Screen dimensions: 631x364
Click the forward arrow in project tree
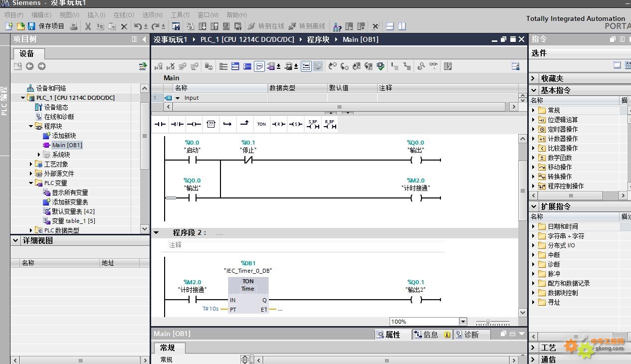[x=42, y=66]
